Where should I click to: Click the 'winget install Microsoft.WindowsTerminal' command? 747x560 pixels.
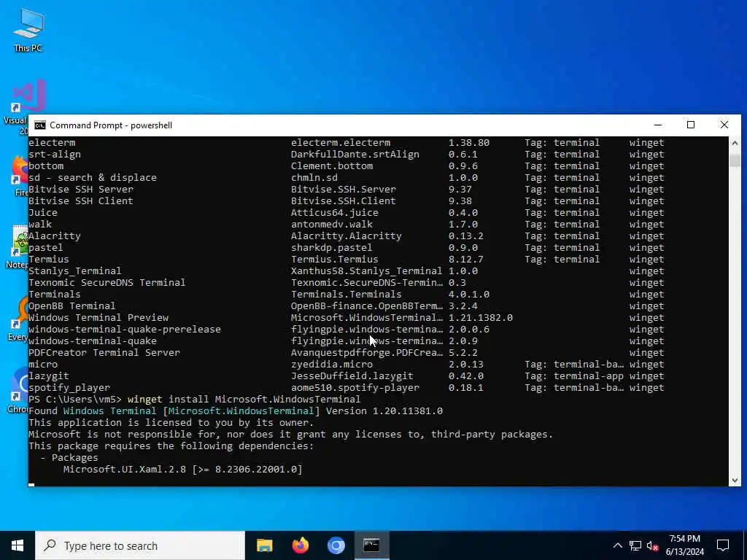click(x=244, y=399)
